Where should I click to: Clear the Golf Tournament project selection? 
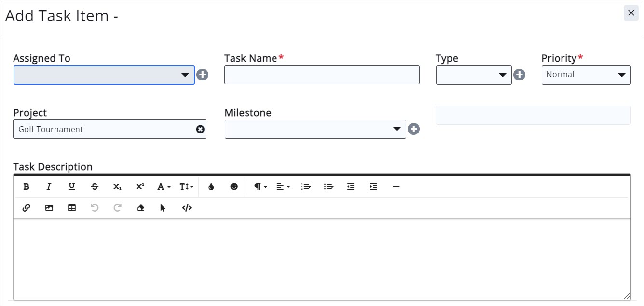[x=200, y=129]
